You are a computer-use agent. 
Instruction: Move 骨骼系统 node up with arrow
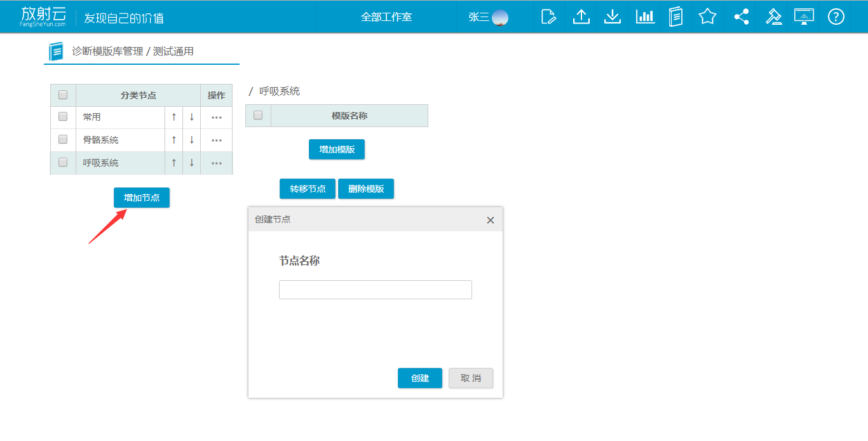point(173,140)
